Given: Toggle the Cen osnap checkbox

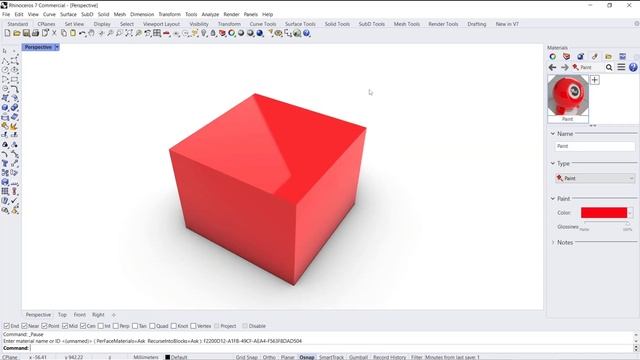Looking at the screenshot, I should pos(83,326).
